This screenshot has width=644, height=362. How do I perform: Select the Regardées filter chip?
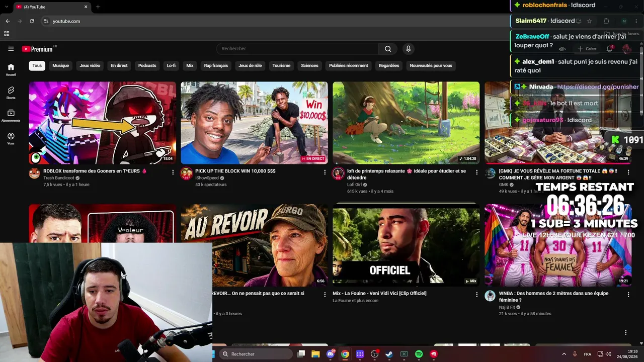389,65
